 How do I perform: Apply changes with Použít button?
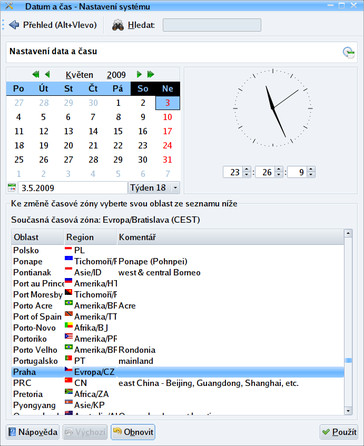tap(339, 432)
